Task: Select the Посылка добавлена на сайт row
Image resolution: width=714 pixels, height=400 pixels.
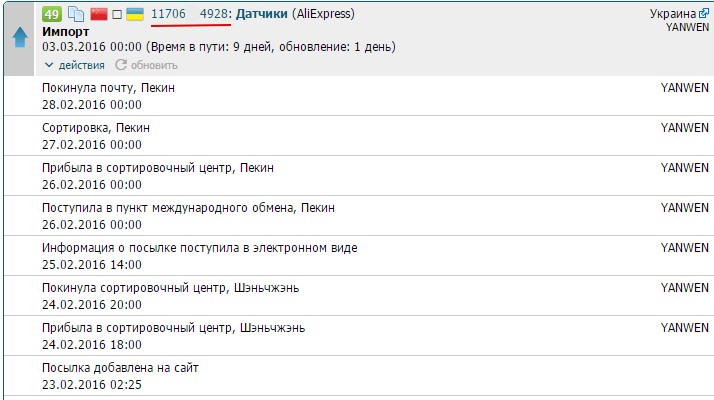Action: (120, 368)
